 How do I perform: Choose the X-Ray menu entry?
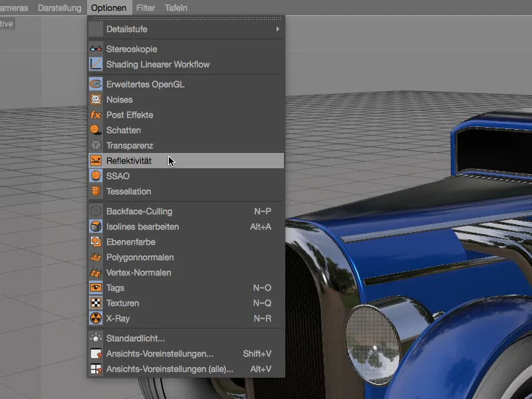point(186,319)
